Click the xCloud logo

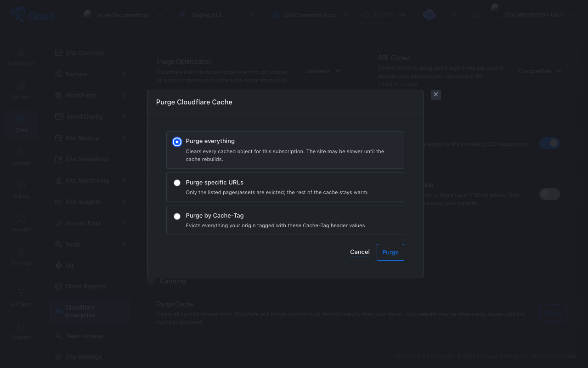32,15
